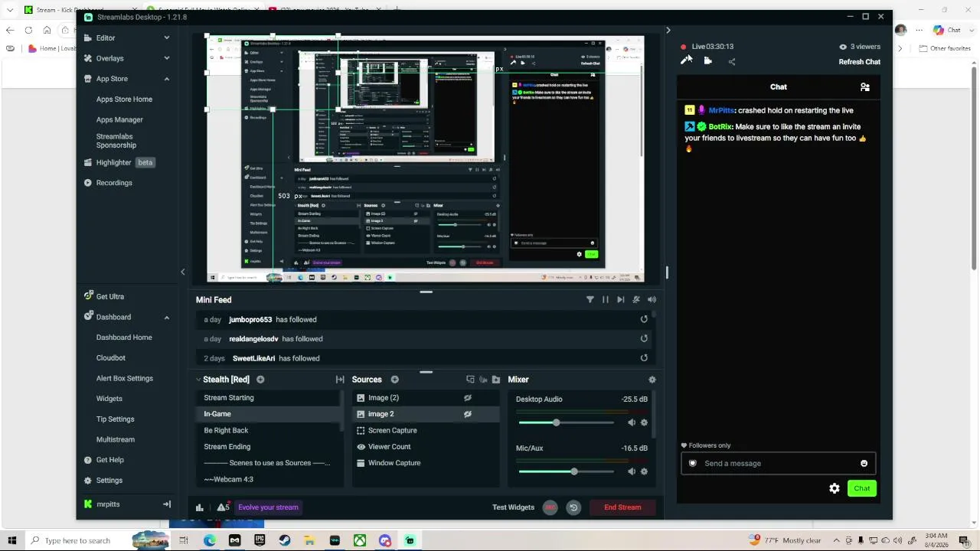
Task: Mute the Mic/Aux speaker icon
Action: point(632,471)
